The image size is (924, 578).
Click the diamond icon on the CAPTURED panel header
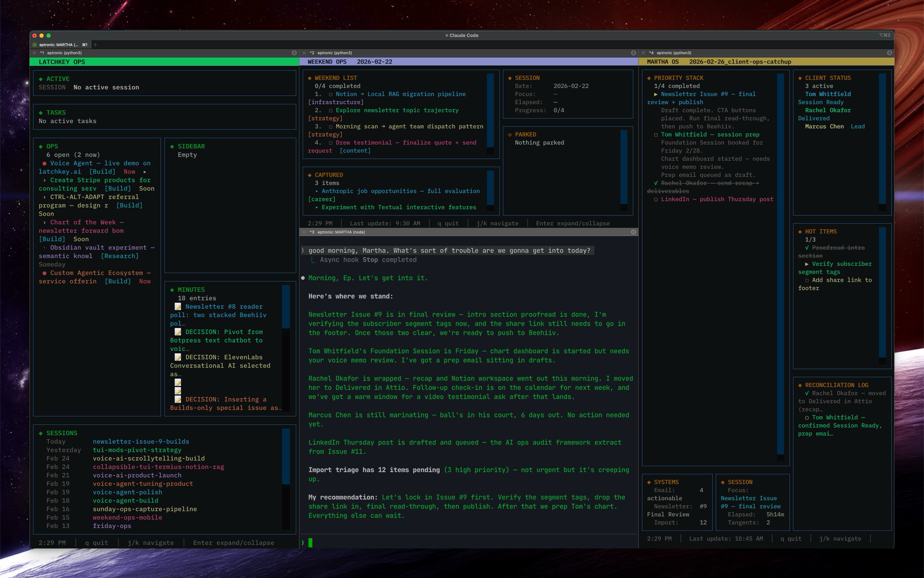pyautogui.click(x=310, y=175)
